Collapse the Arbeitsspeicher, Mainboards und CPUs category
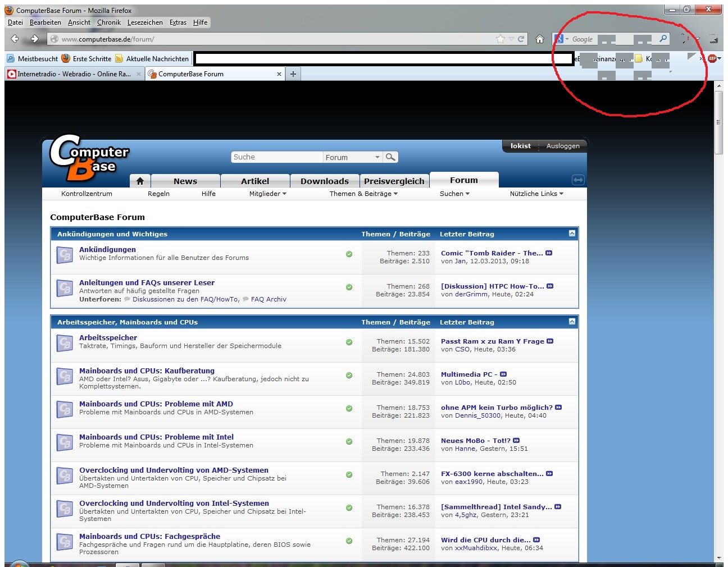Image resolution: width=728 pixels, height=567 pixels. 572,322
